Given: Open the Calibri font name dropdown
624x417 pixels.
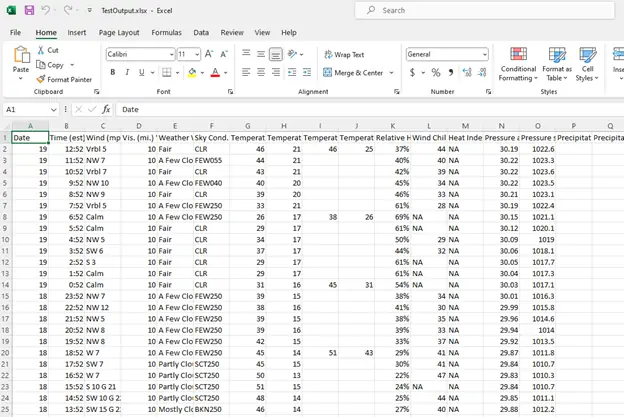Looking at the screenshot, I should pyautogui.click(x=171, y=54).
